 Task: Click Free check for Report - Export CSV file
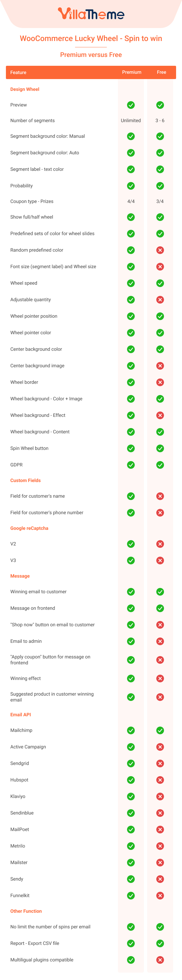(x=160, y=943)
